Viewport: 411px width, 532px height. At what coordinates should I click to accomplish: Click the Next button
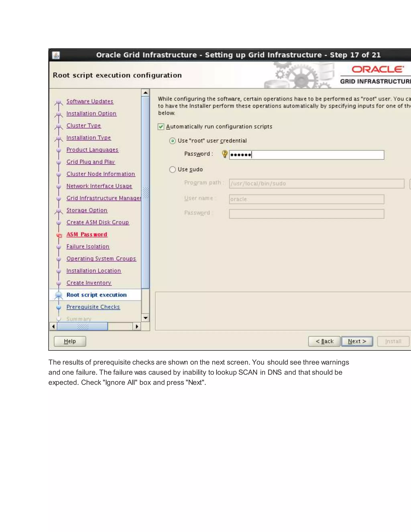pos(357,341)
